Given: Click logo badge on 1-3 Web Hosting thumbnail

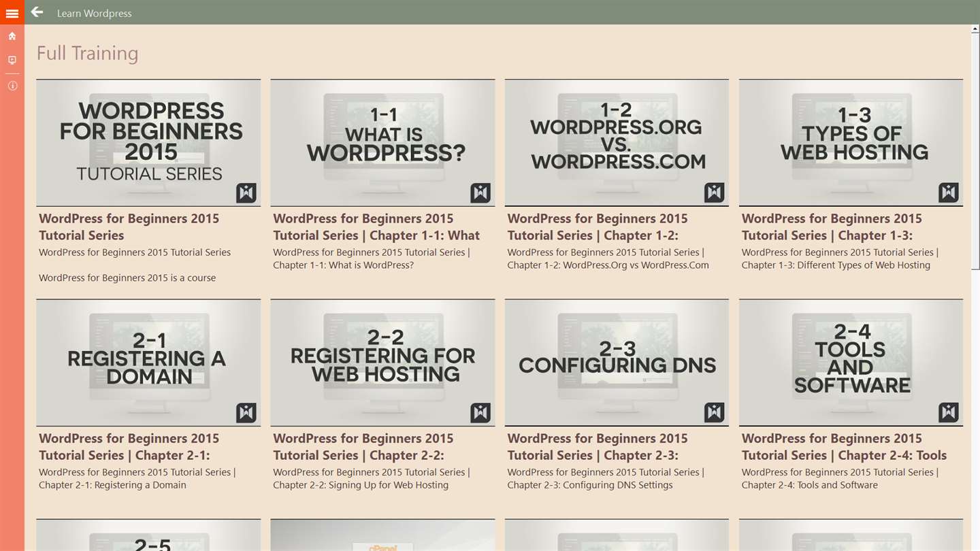Looking at the screenshot, I should click(x=949, y=193).
